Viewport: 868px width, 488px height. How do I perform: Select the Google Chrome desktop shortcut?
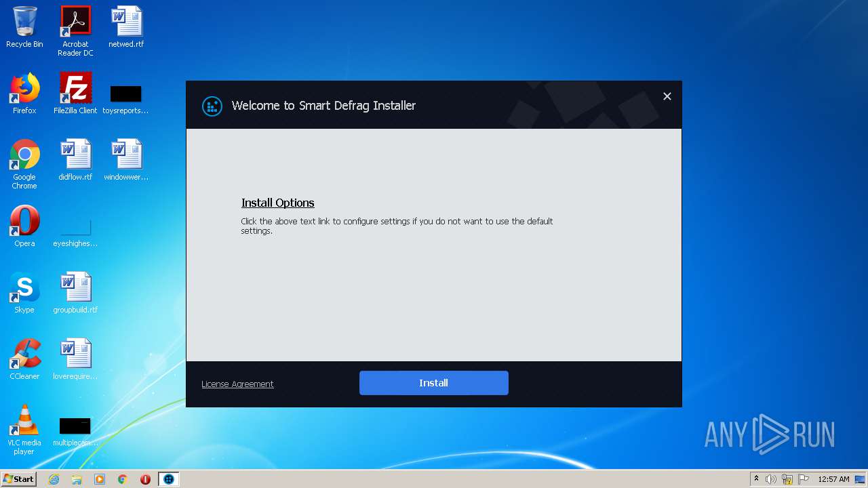(24, 164)
